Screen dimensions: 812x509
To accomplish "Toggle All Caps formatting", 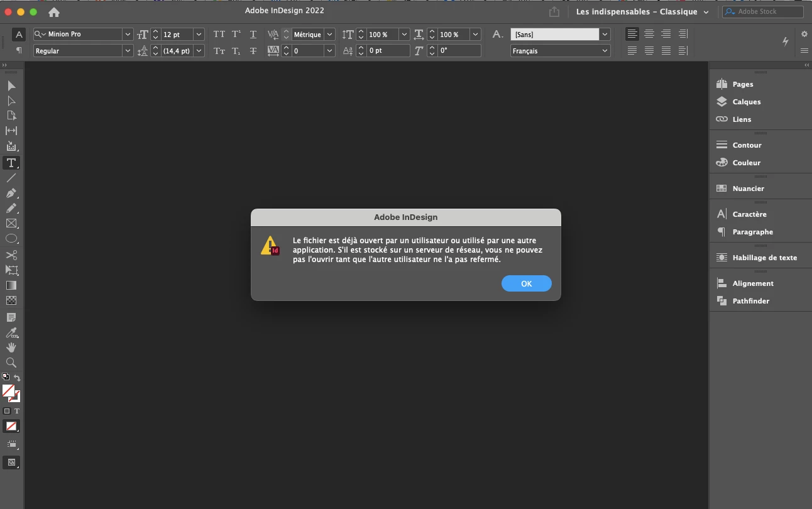I will pos(219,35).
